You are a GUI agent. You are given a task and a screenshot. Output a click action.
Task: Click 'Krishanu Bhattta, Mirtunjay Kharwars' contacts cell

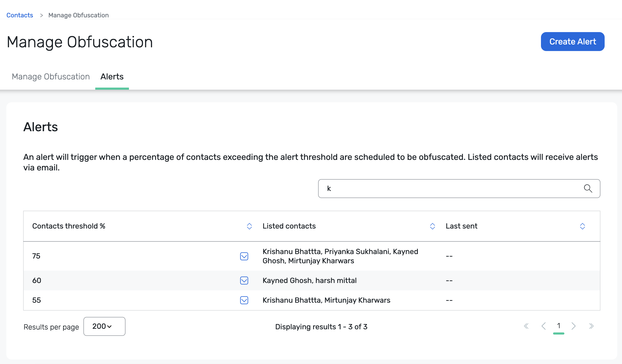(326, 300)
